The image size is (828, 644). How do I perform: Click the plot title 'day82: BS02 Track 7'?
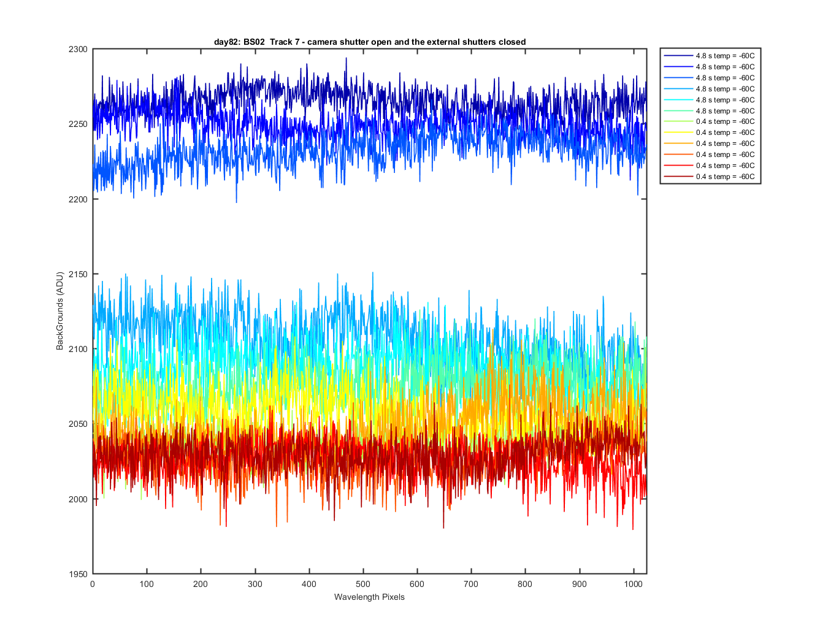coord(370,42)
